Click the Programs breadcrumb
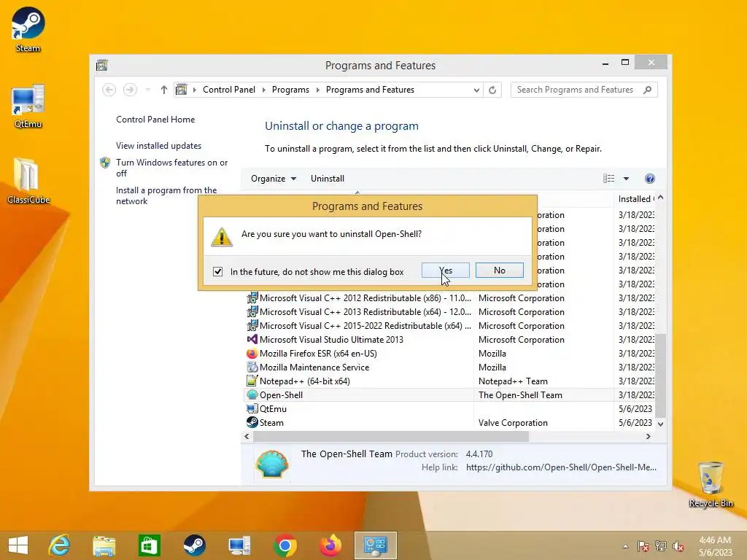The image size is (747, 560). pyautogui.click(x=290, y=90)
